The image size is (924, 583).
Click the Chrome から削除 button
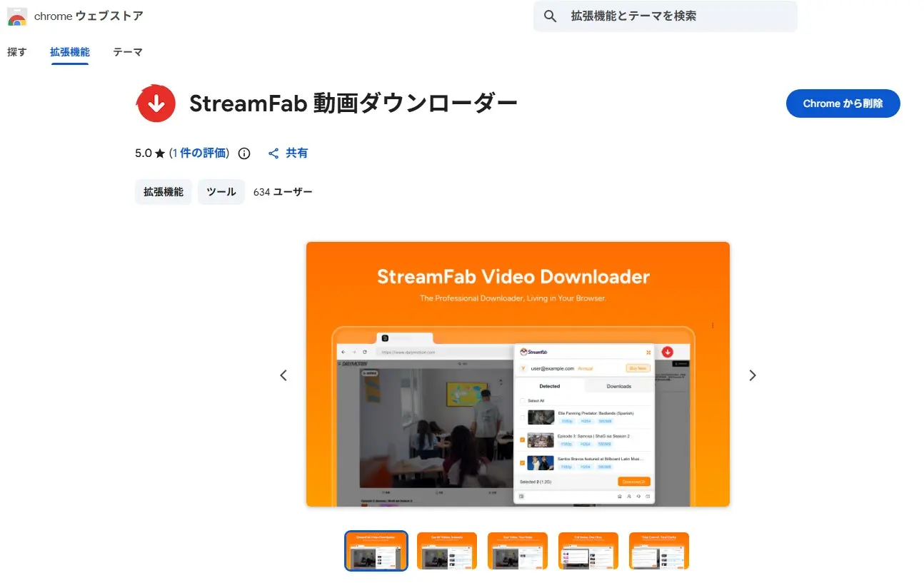click(843, 103)
